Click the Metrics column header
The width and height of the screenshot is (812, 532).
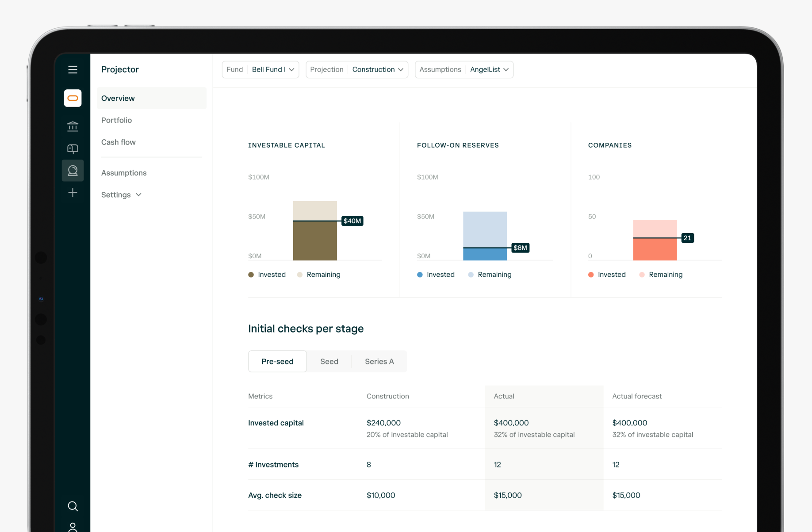pyautogui.click(x=260, y=396)
